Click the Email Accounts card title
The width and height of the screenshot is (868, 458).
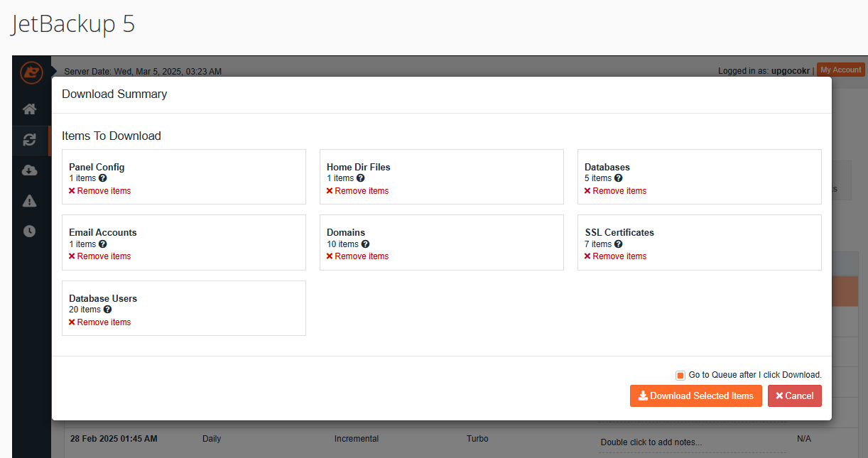(103, 232)
